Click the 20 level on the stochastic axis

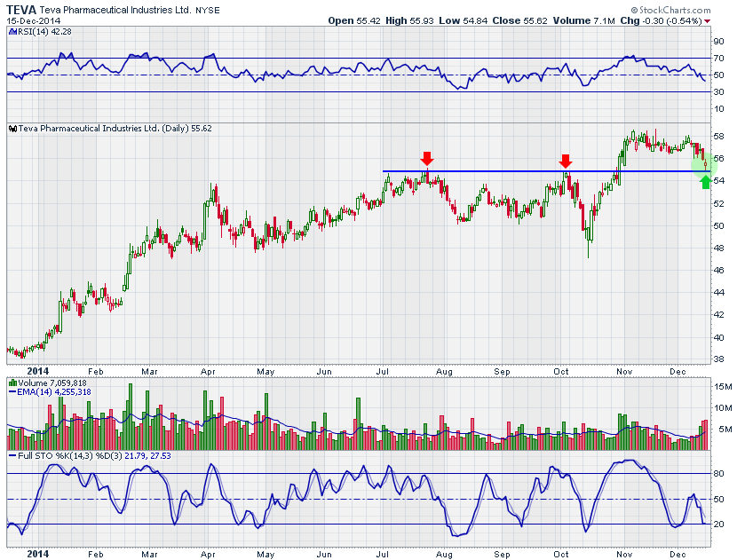[x=718, y=525]
